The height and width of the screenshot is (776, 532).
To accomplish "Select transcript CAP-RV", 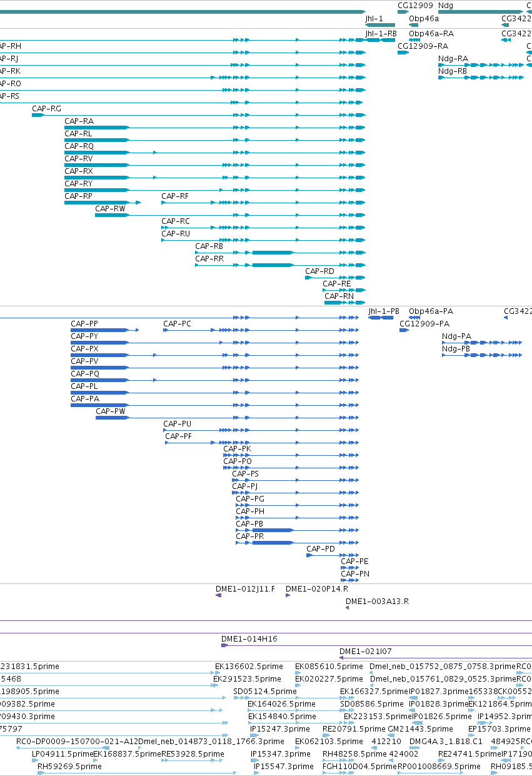I will point(79,158).
